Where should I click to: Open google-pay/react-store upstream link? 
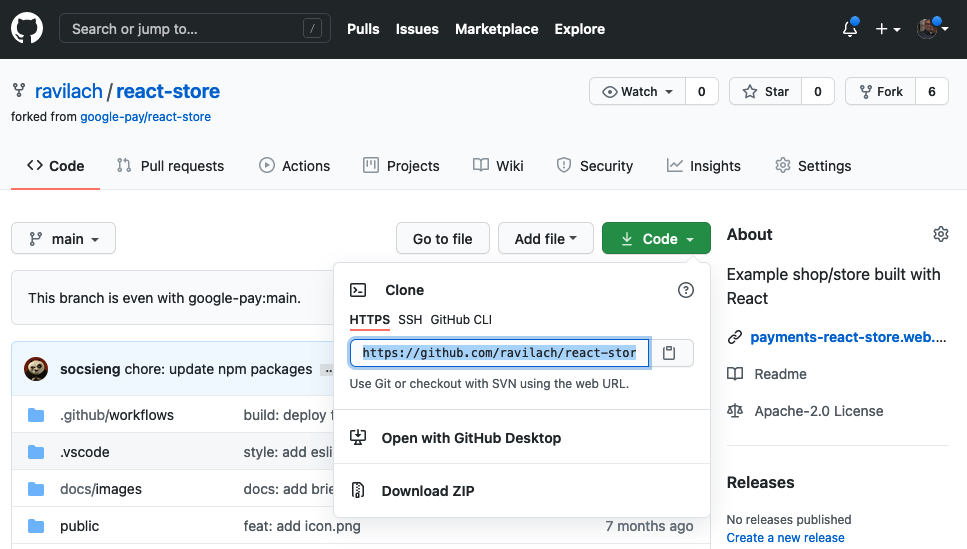[146, 117]
